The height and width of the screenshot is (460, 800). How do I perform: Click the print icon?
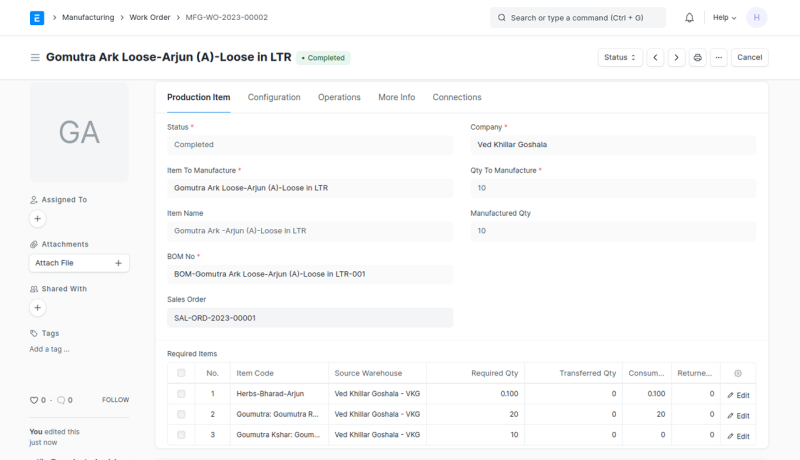point(698,58)
